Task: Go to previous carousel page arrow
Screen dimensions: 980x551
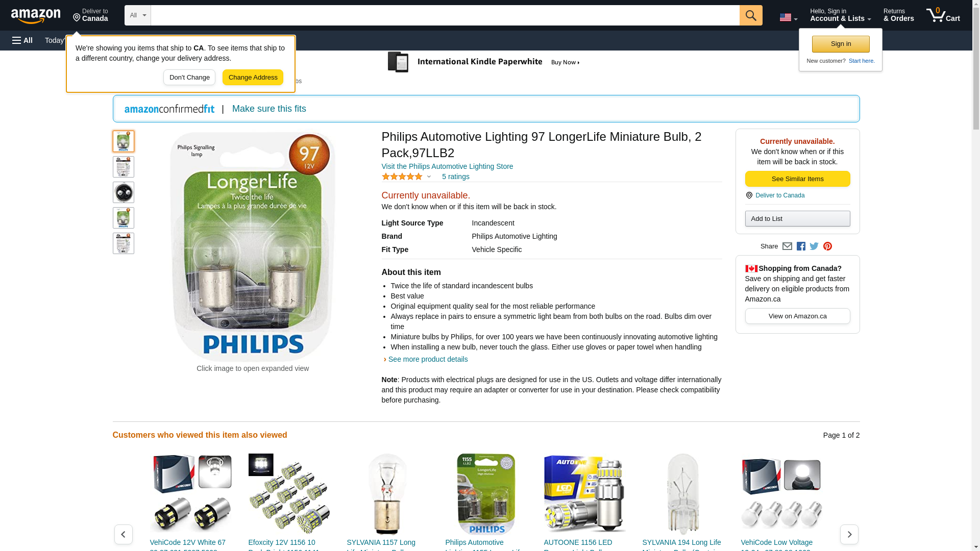Action: (x=123, y=534)
